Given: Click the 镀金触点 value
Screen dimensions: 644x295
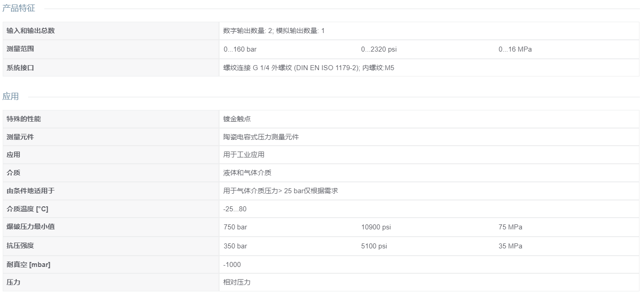Looking at the screenshot, I should (x=237, y=119).
